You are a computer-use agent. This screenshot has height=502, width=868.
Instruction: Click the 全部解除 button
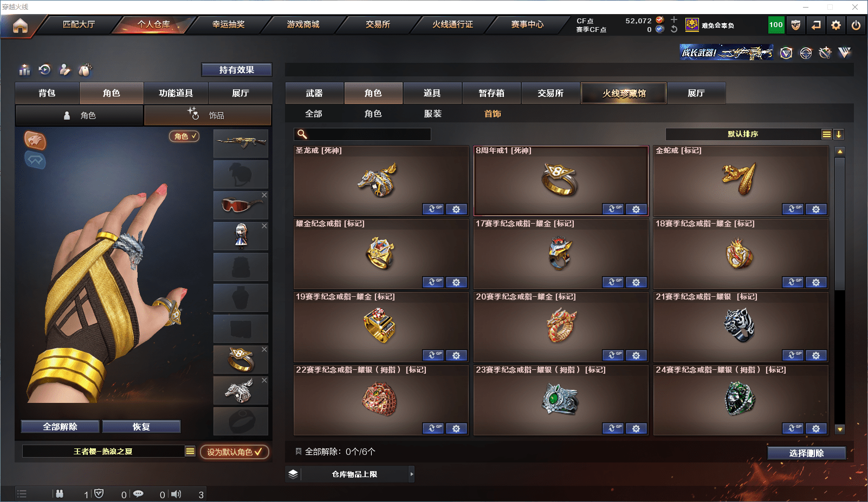pyautogui.click(x=60, y=427)
